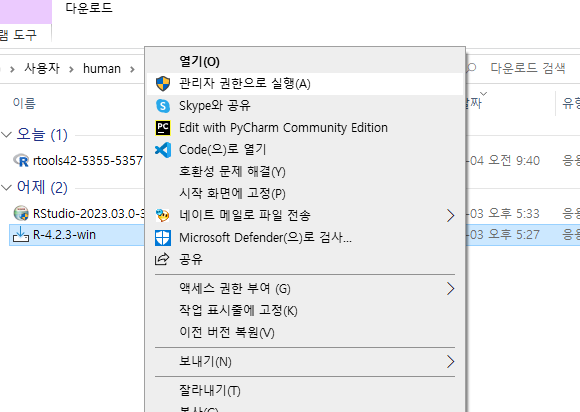
Task: Collapse the 오늘 (1) group
Action: point(7,135)
